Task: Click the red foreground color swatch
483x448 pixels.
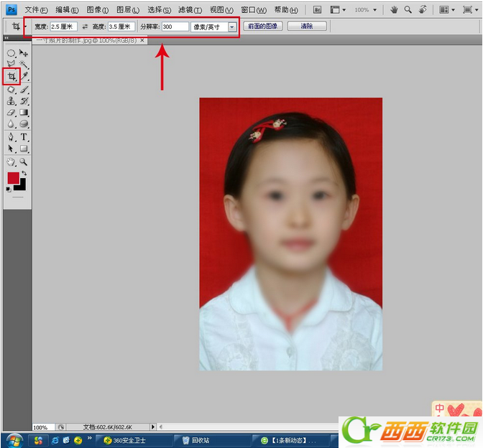Action: pyautogui.click(x=13, y=178)
